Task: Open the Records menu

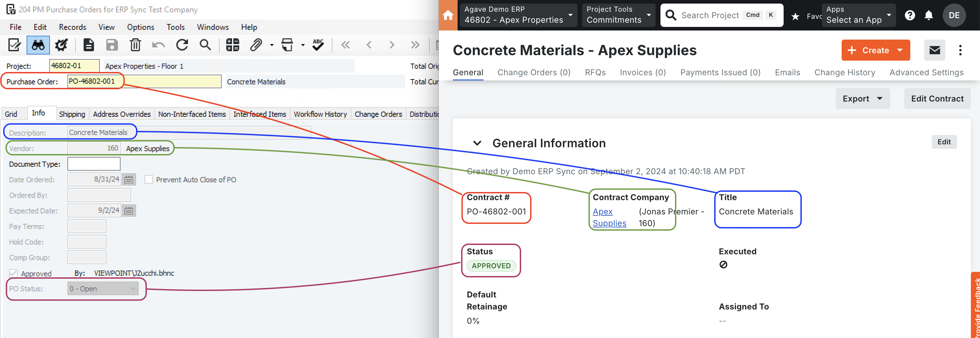Action: click(x=72, y=27)
